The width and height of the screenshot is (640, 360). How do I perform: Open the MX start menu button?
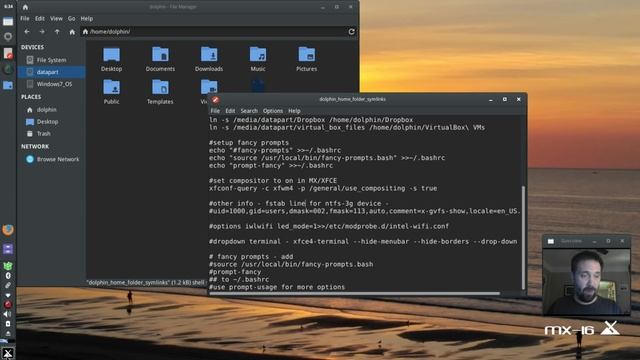click(x=8, y=353)
